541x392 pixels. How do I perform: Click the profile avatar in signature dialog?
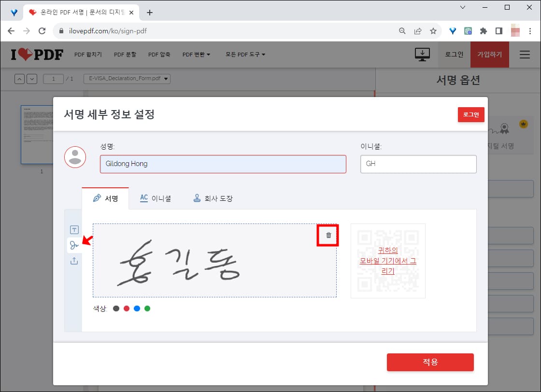coord(75,156)
